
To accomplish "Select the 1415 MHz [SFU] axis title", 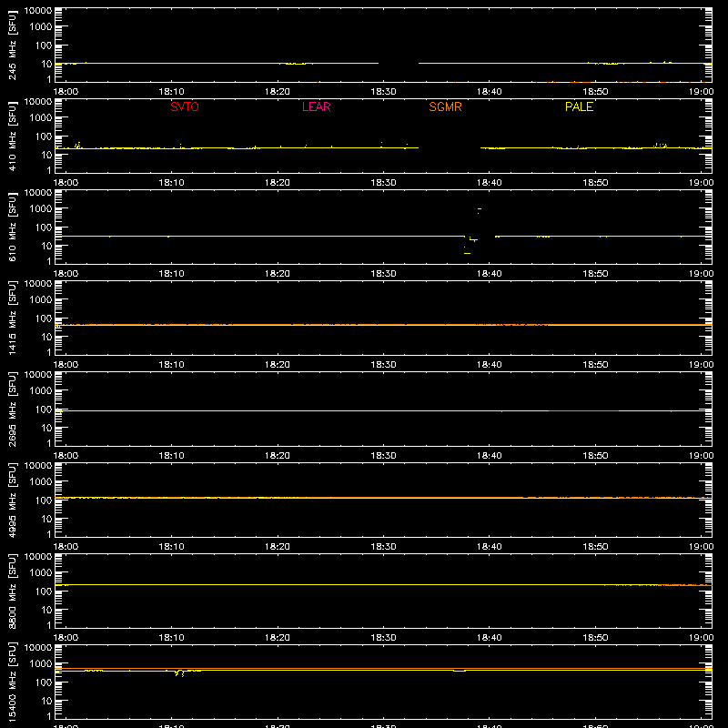I will [x=12, y=318].
